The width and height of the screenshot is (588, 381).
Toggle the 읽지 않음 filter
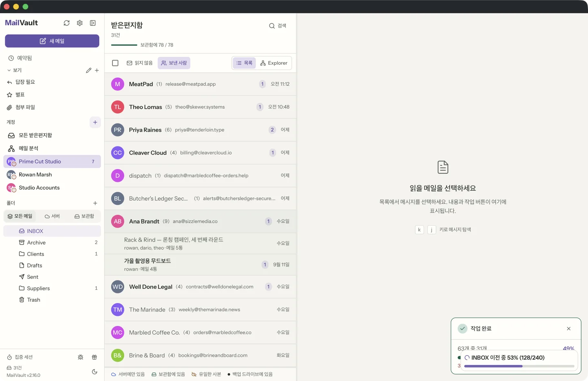140,63
